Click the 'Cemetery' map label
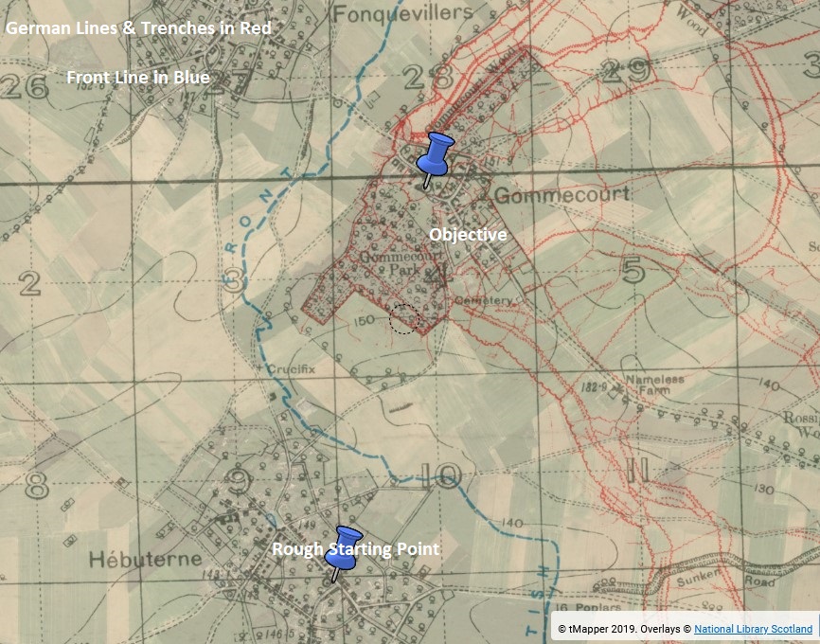 coord(484,301)
